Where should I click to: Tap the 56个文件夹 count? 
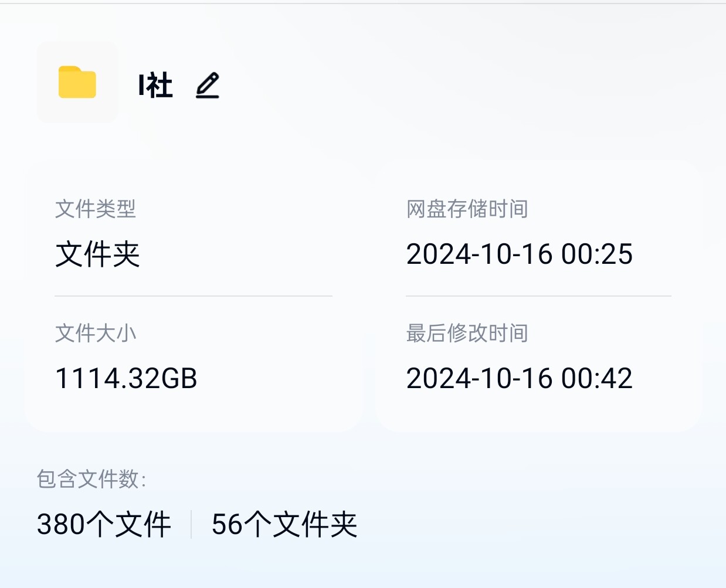284,524
